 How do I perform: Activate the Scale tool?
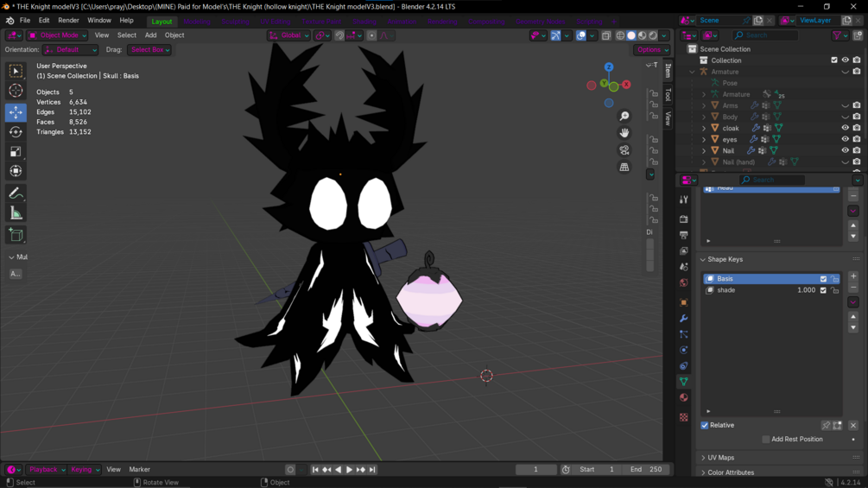tap(16, 152)
